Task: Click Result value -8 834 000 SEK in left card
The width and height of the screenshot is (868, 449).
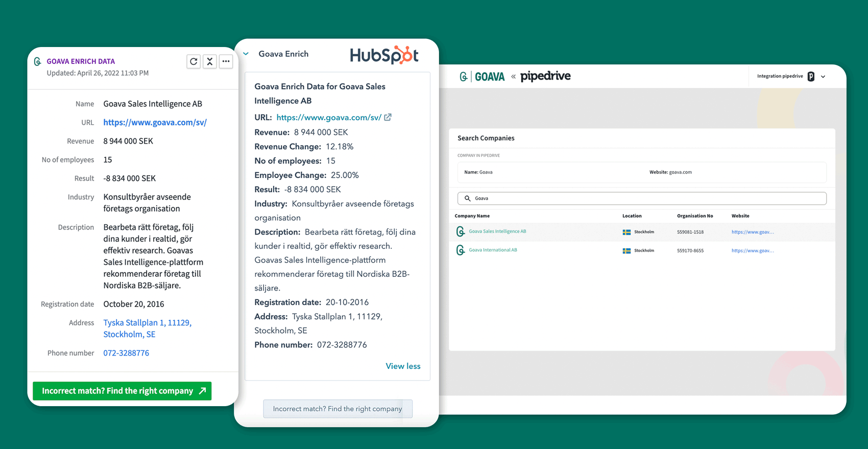Action: 129,178
